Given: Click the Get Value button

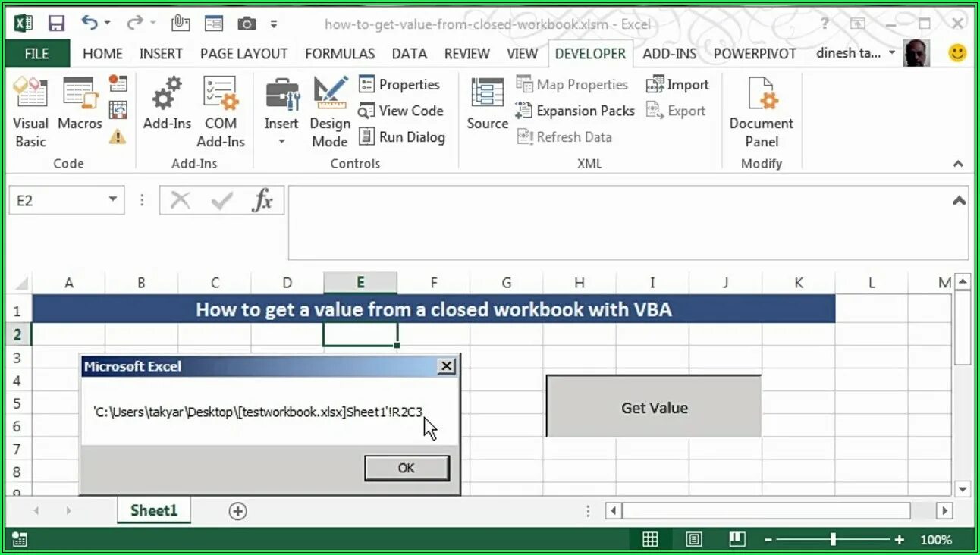Looking at the screenshot, I should click(x=654, y=406).
